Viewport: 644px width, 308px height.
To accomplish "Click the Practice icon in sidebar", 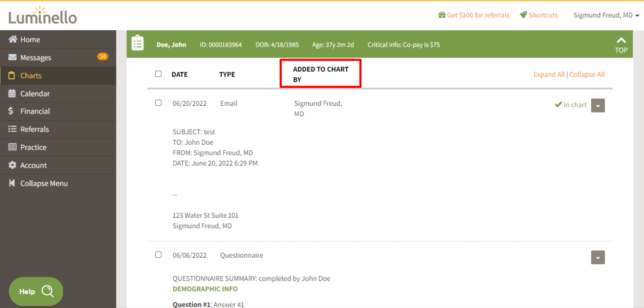I will [x=13, y=147].
